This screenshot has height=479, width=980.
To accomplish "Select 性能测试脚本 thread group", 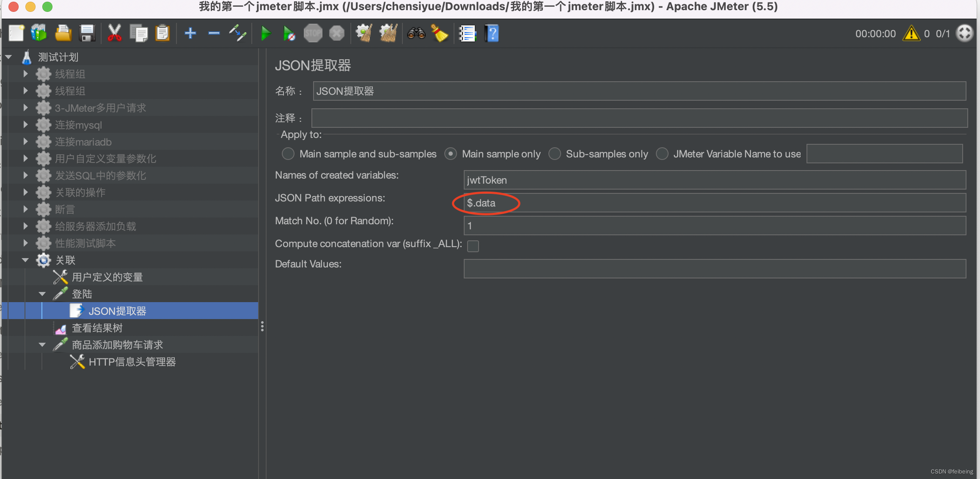I will point(85,243).
